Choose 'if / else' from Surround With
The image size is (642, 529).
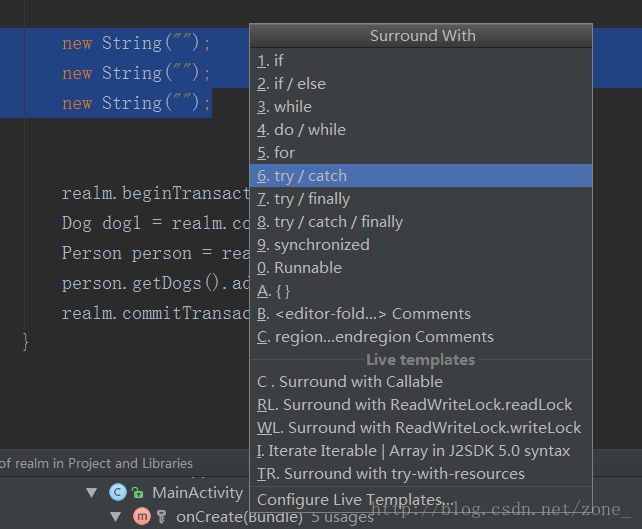point(421,84)
